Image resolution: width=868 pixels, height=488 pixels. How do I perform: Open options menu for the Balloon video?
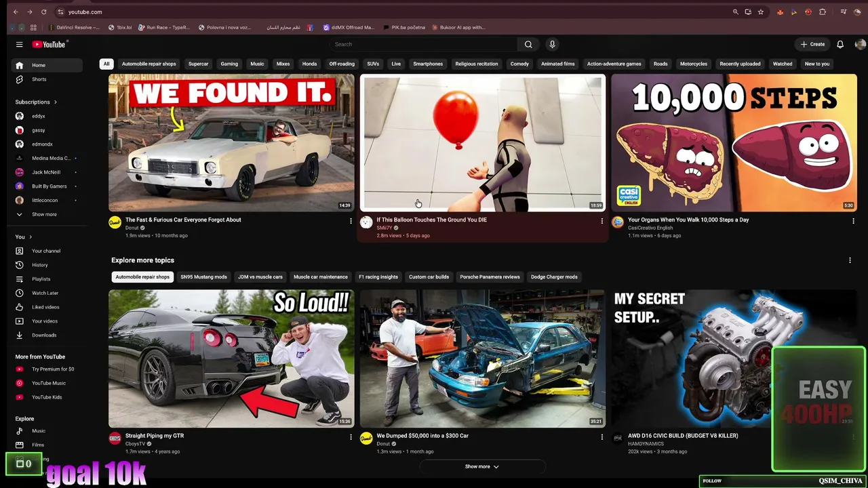601,221
